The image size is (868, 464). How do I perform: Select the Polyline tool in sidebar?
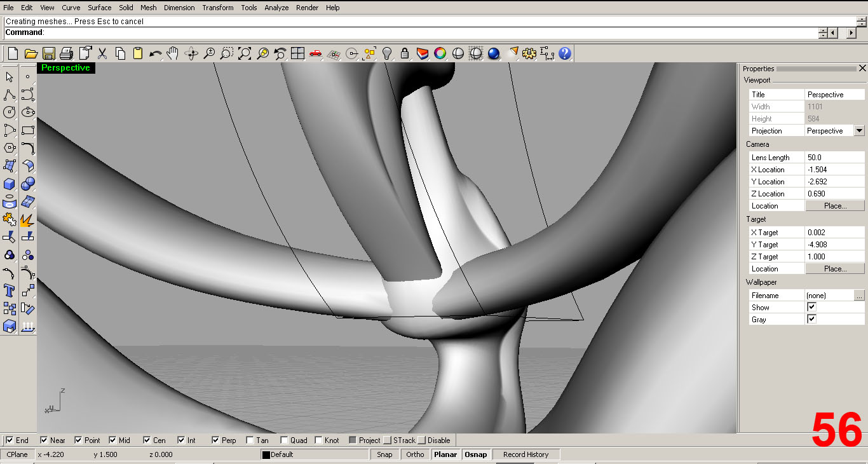pyautogui.click(x=10, y=95)
